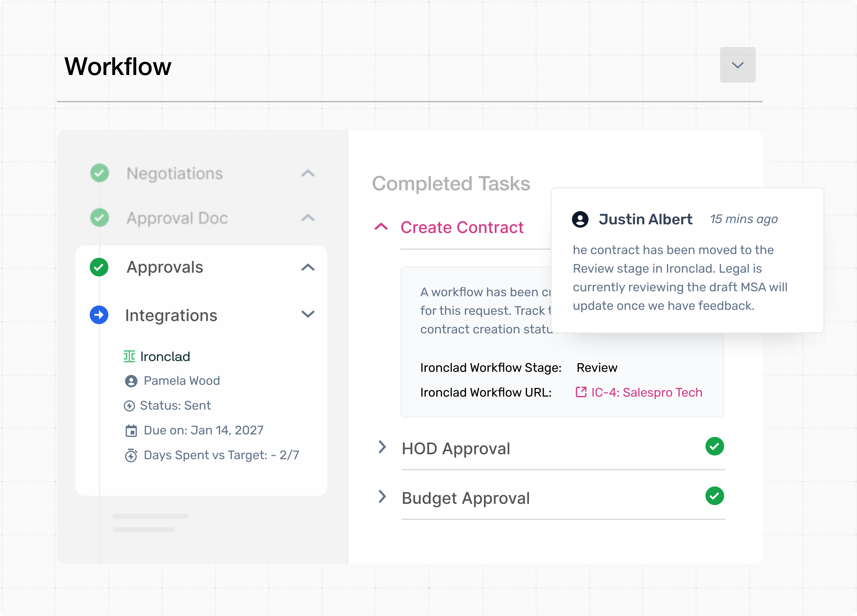Image resolution: width=857 pixels, height=616 pixels.
Task: Click the Ironclad logo icon
Action: pyautogui.click(x=129, y=356)
